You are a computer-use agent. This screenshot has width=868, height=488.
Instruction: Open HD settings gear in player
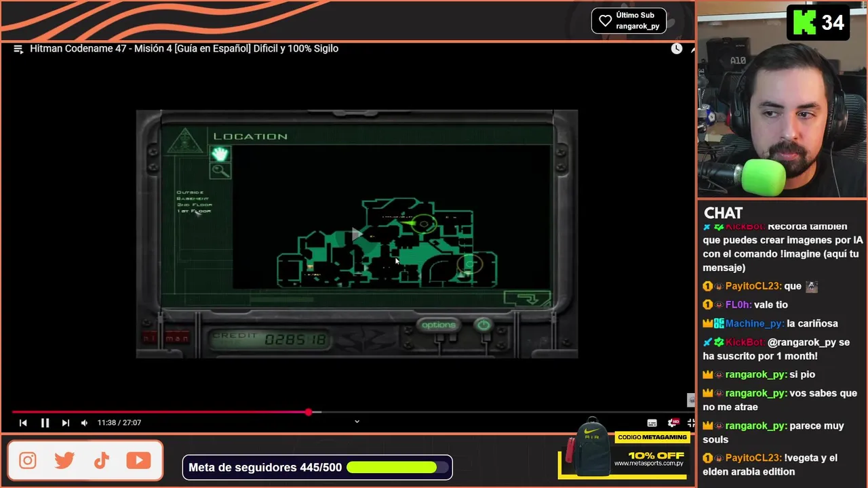[673, 423]
